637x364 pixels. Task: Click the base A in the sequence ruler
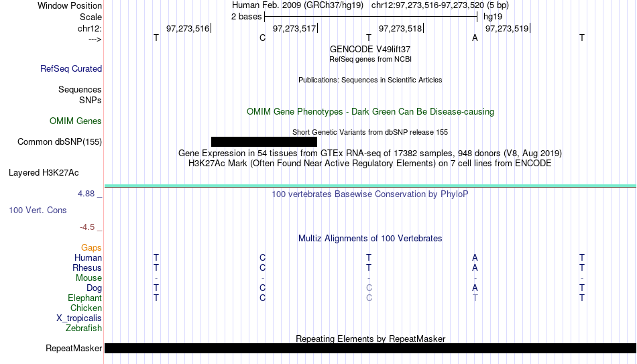475,38
